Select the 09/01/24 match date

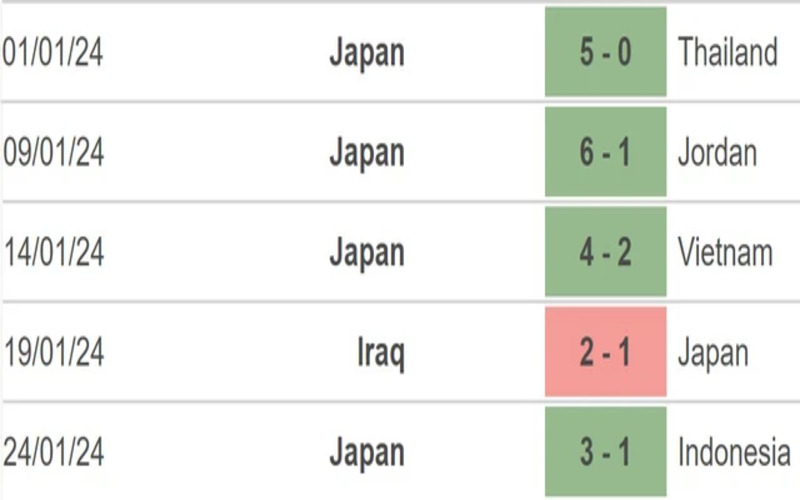(53, 152)
